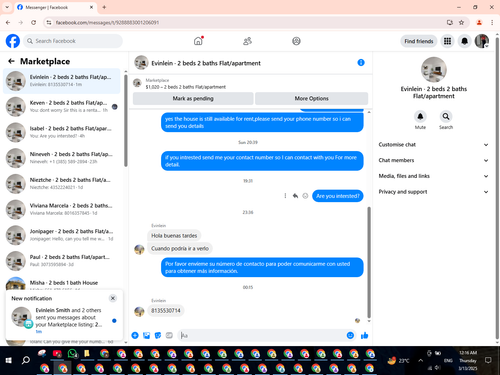The height and width of the screenshot is (375, 500).
Task: Open more options dots beside 'Are you intersted?'
Action: coord(285,196)
